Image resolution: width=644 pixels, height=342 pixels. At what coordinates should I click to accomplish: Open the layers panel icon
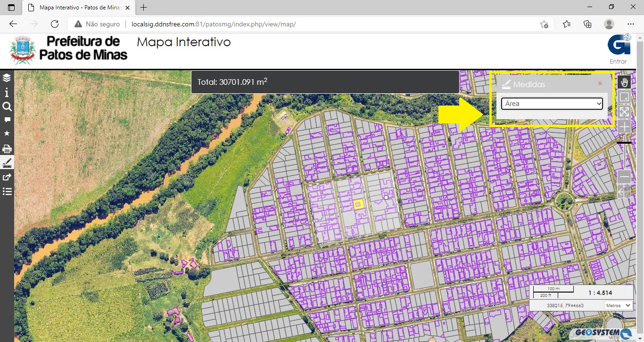pos(7,78)
